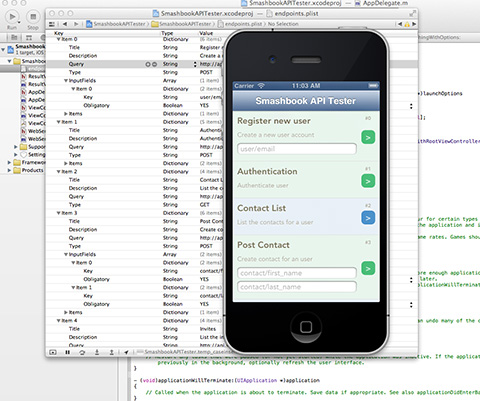Tap the Post Contact row title
480x401 pixels.
coord(263,245)
